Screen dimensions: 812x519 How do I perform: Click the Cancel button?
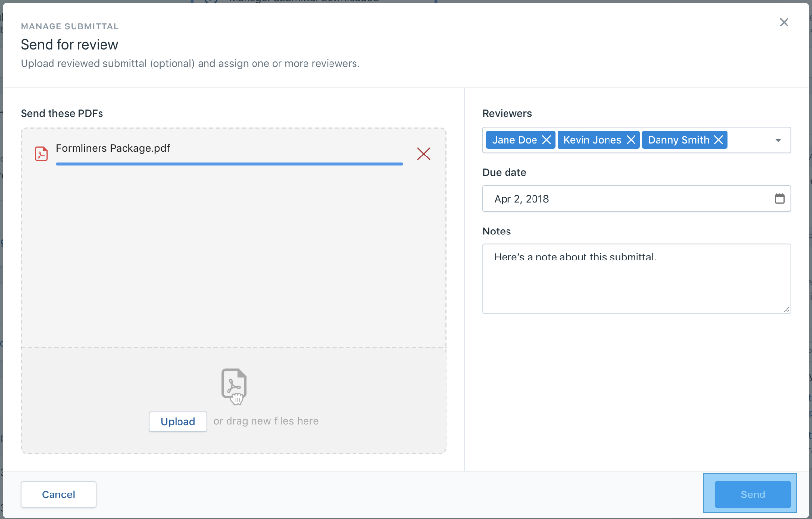(x=58, y=494)
